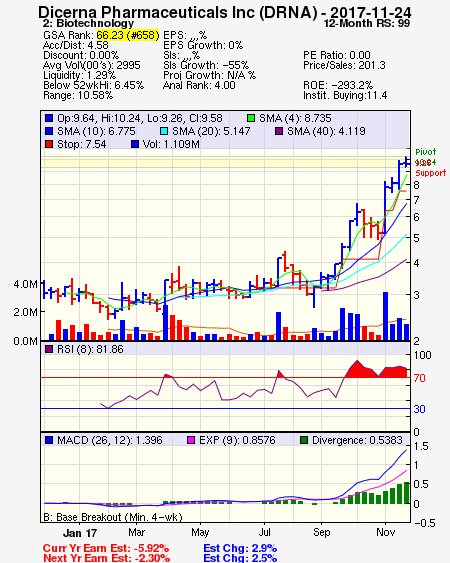Click the 'May' date axis label
The image size is (450, 563).
[x=200, y=532]
